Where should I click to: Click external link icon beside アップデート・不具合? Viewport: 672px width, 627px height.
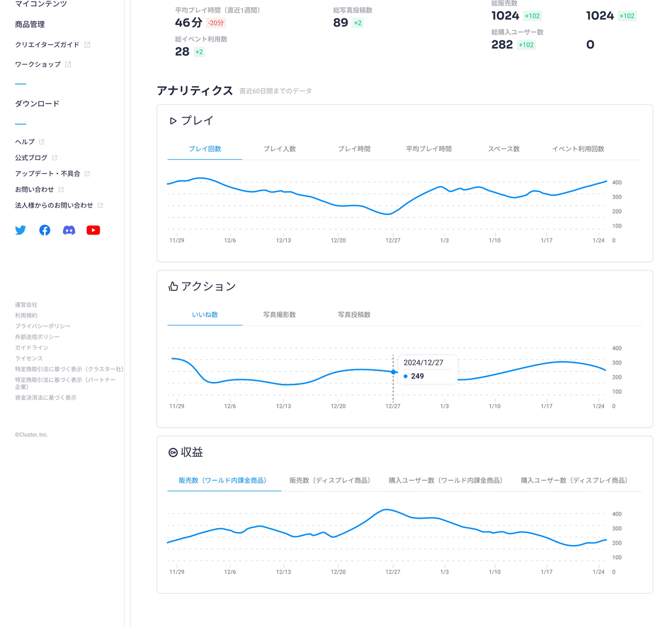pos(87,174)
